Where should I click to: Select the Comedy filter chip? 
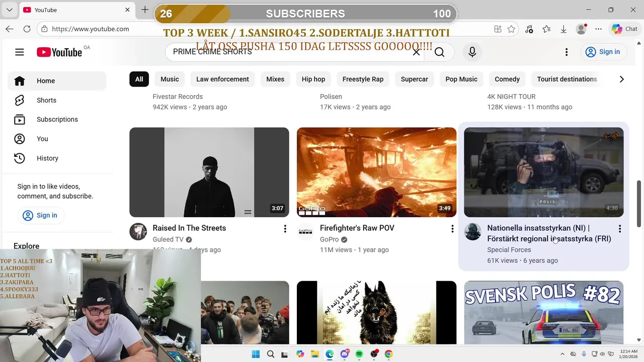507,79
